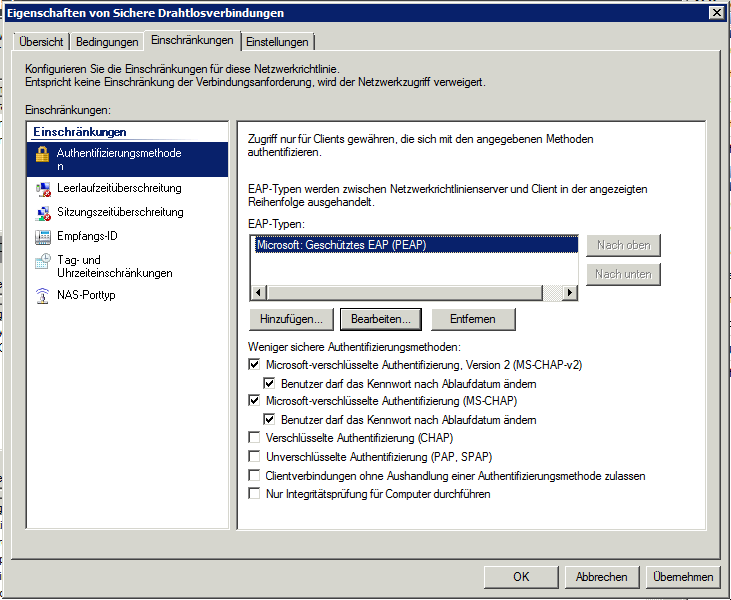
Task: Click the Authentifizierungsmethoden lock icon
Action: pos(42,154)
